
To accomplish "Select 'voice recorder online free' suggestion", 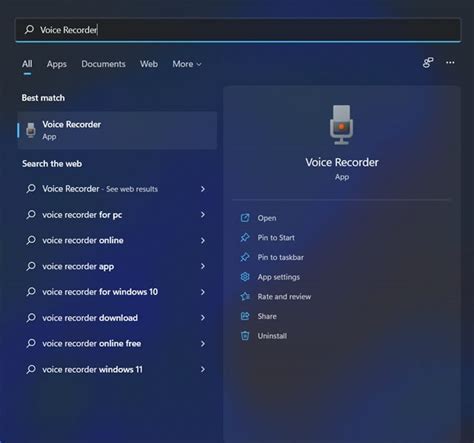I will pos(117,343).
